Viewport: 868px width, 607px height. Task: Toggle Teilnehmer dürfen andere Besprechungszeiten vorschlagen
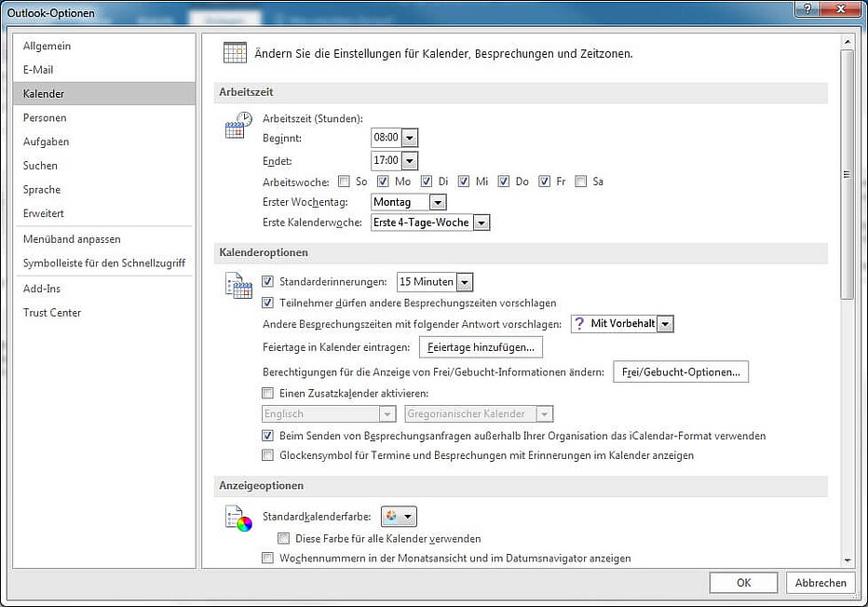[x=267, y=303]
